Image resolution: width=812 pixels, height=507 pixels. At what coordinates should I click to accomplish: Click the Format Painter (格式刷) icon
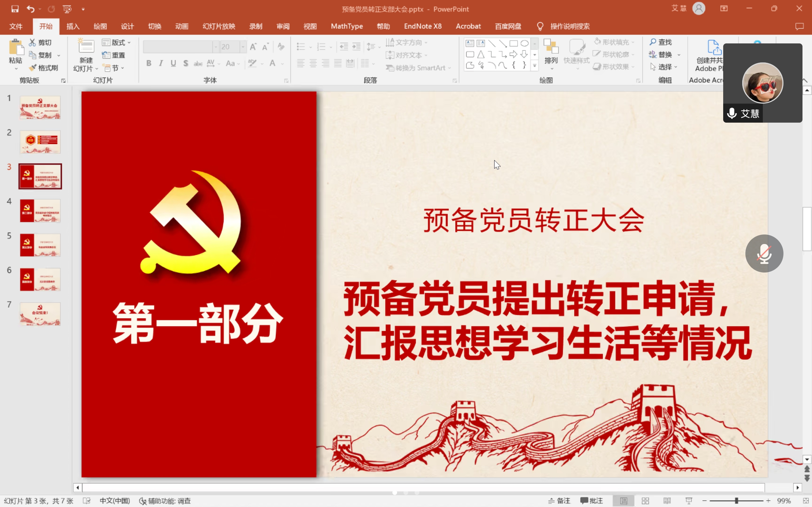pos(33,68)
